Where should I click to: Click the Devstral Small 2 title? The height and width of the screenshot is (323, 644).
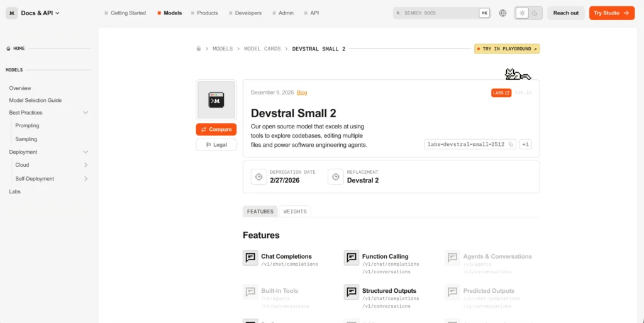click(x=294, y=113)
